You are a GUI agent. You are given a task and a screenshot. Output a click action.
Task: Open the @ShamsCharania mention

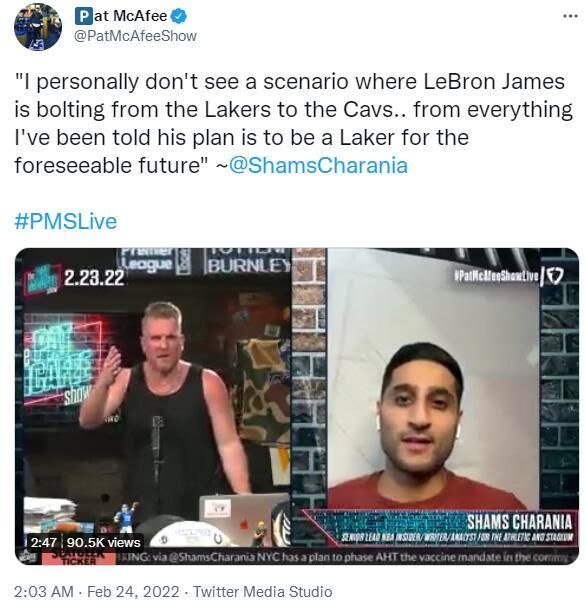click(318, 165)
